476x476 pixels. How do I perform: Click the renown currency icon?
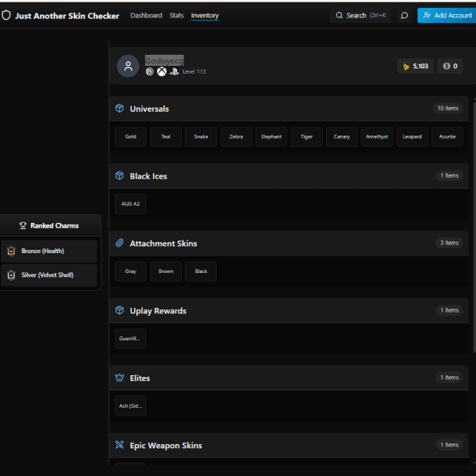click(x=406, y=66)
